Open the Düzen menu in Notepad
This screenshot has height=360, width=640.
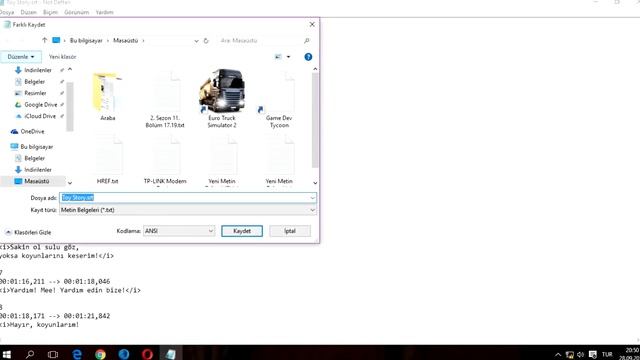pyautogui.click(x=28, y=12)
